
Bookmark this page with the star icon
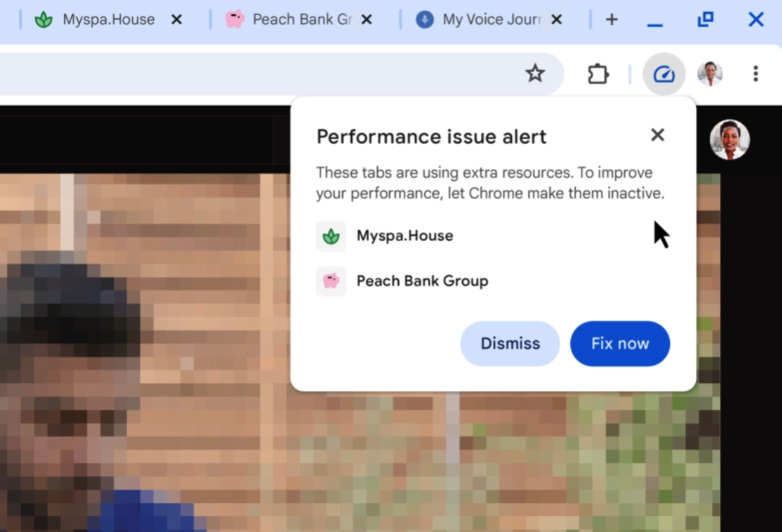[535, 74]
